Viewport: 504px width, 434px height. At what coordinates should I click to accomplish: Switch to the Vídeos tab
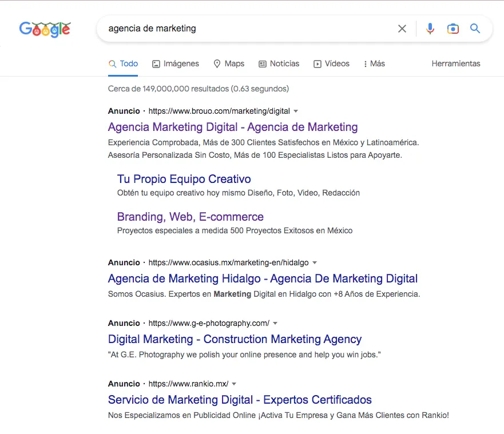(x=332, y=63)
